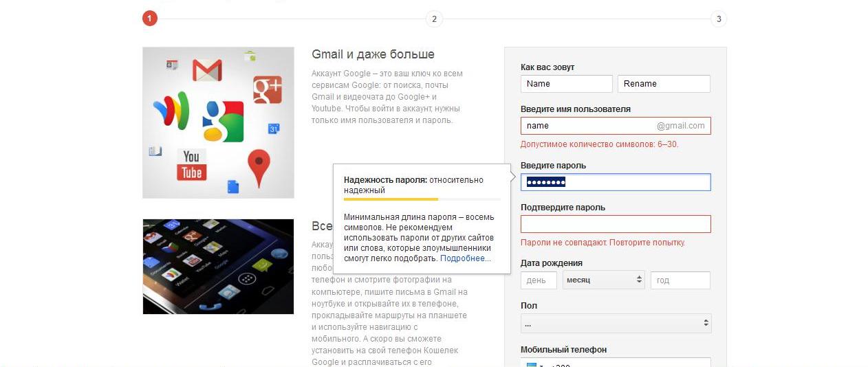
Task: Click the mobile phone number field
Action: coord(616,362)
